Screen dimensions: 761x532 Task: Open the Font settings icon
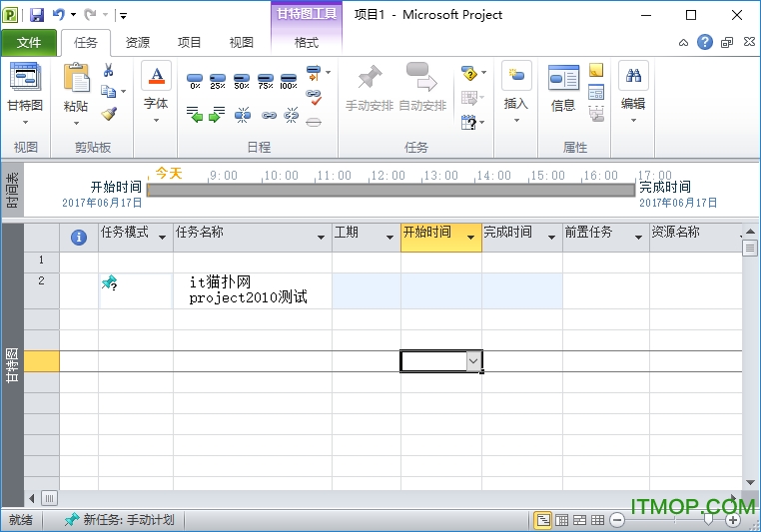156,76
